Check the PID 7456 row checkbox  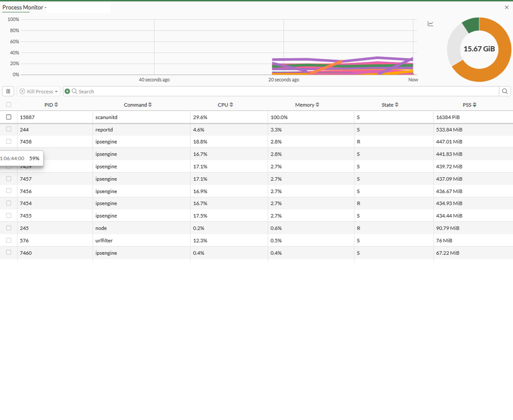click(9, 190)
